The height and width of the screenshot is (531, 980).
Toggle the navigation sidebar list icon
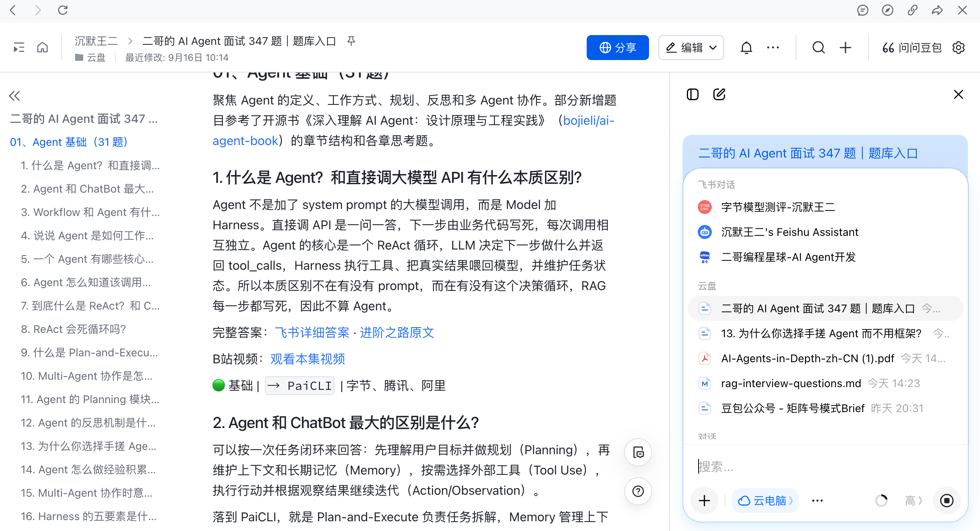(19, 48)
